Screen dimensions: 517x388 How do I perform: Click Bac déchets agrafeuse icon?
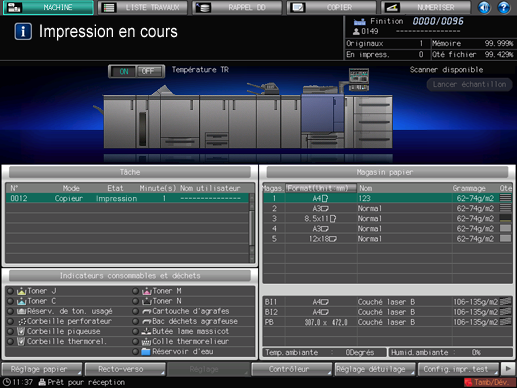coord(147,322)
